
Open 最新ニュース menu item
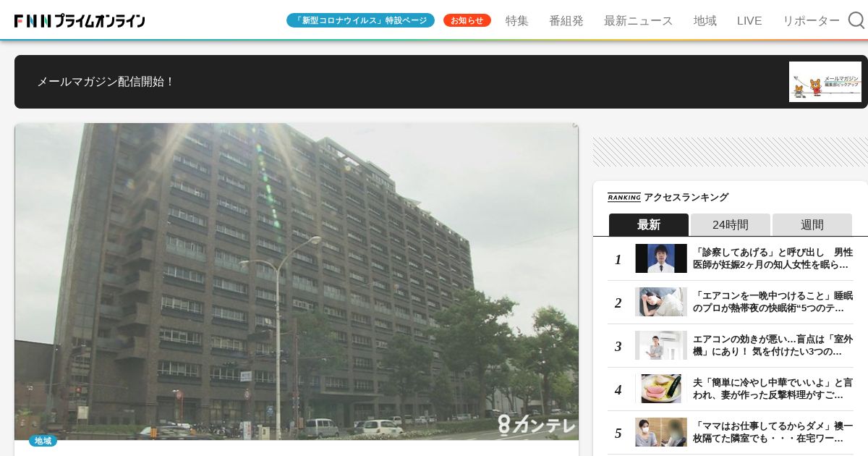click(639, 21)
